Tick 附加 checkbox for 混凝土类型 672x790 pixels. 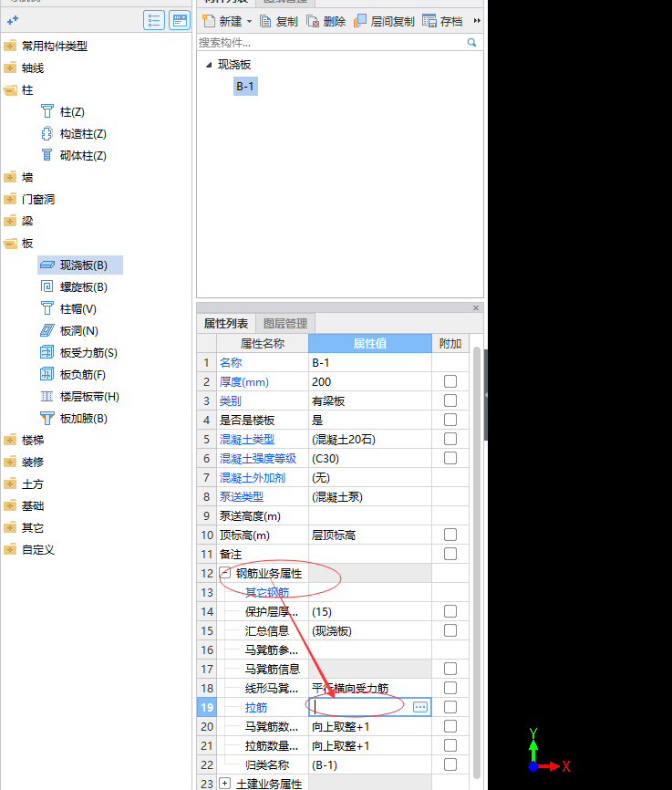(450, 439)
